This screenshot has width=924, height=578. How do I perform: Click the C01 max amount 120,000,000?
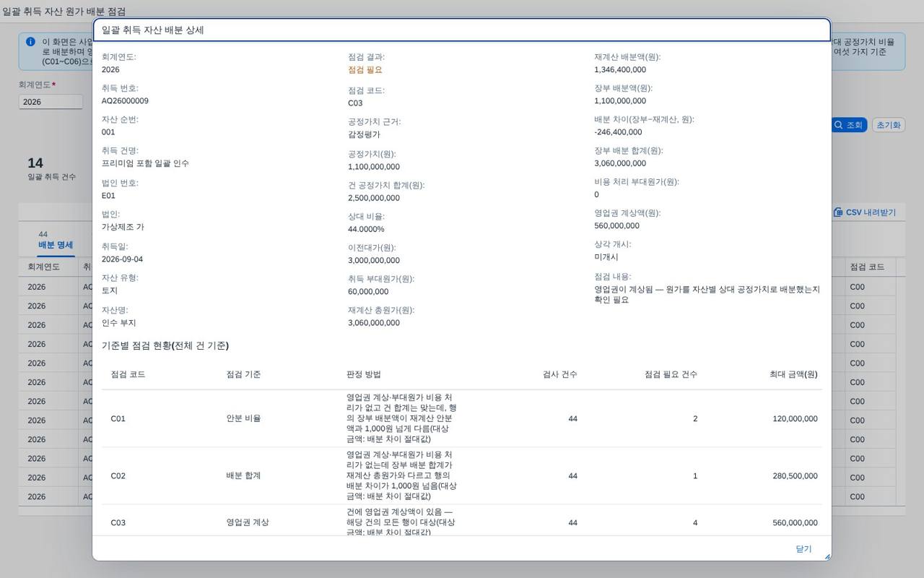click(x=795, y=418)
